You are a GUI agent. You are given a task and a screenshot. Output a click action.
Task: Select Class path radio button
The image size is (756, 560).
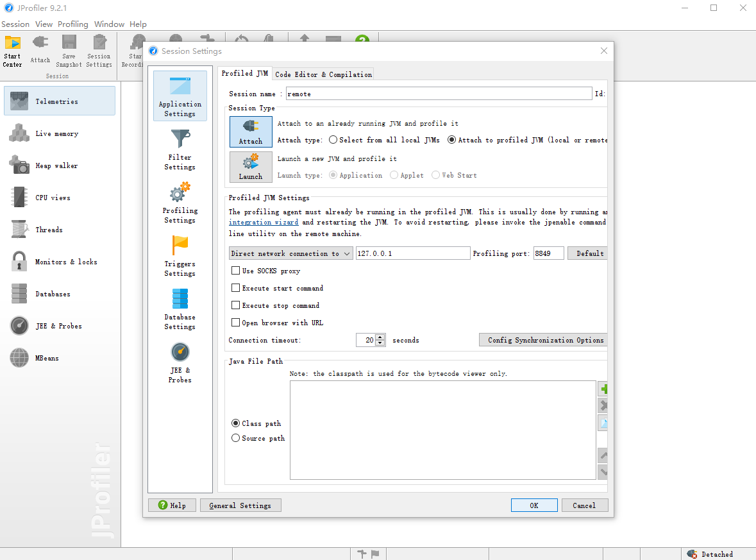click(235, 423)
